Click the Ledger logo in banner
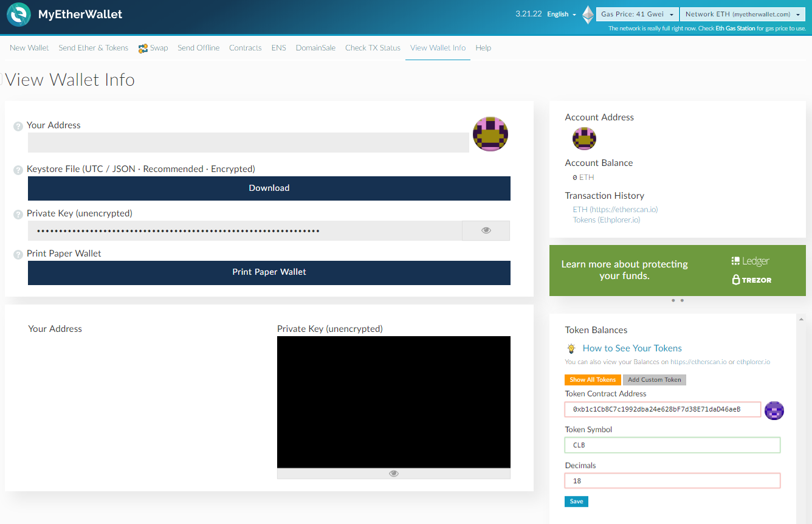 pyautogui.click(x=750, y=261)
